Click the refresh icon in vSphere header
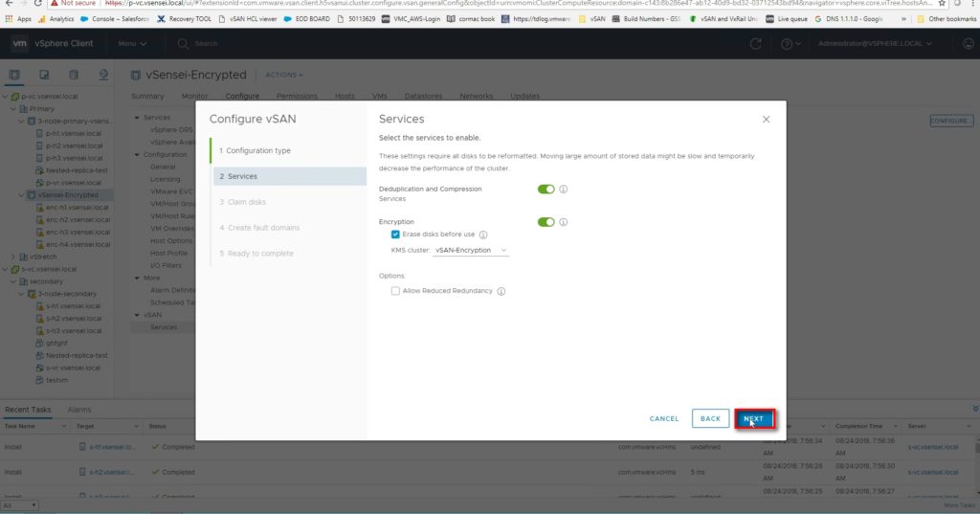 [756, 44]
